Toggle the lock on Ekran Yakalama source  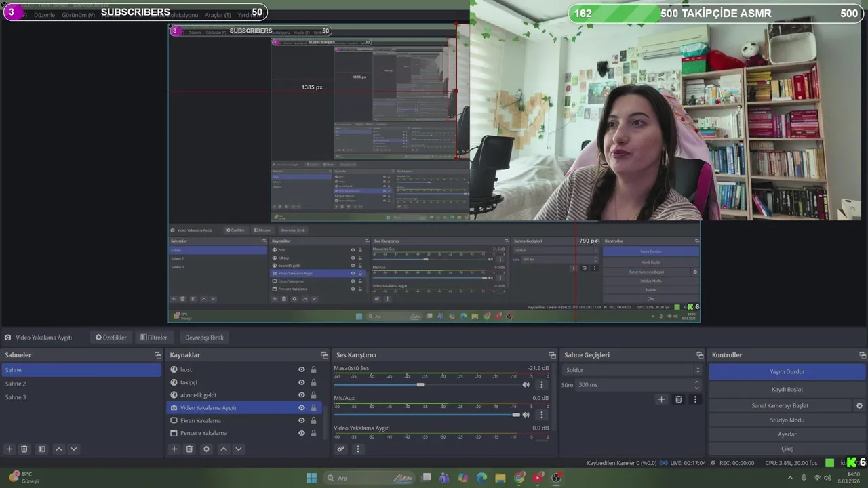(x=313, y=420)
